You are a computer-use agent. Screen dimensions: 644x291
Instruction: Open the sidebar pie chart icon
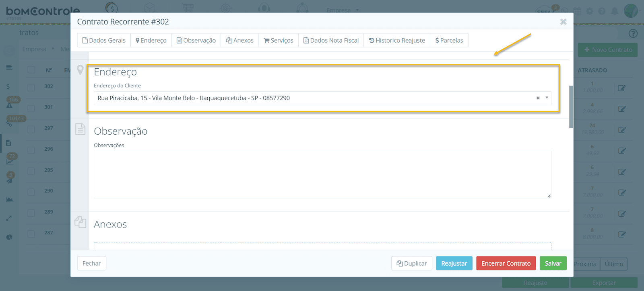9,237
